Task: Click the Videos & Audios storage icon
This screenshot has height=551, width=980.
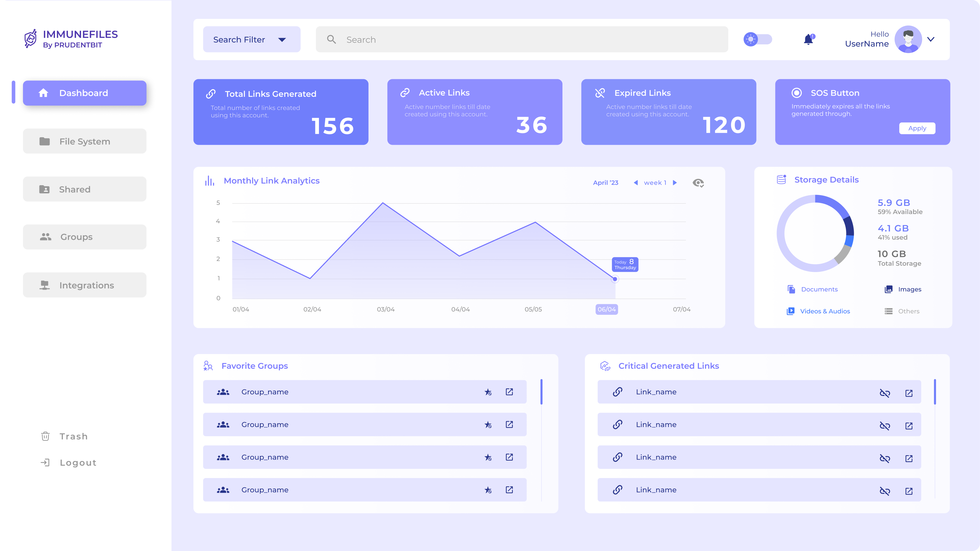Action: tap(790, 311)
